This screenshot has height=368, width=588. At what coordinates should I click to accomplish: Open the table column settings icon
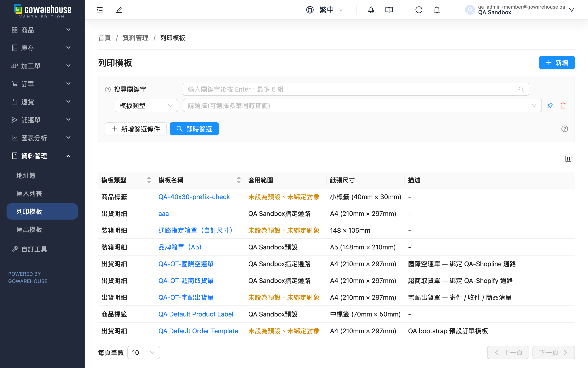coord(568,159)
